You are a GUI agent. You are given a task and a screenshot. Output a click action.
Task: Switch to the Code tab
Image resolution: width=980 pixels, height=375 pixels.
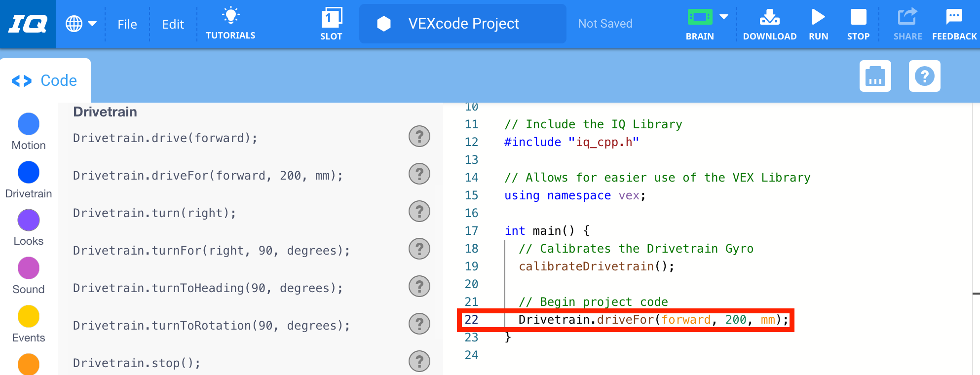point(45,80)
